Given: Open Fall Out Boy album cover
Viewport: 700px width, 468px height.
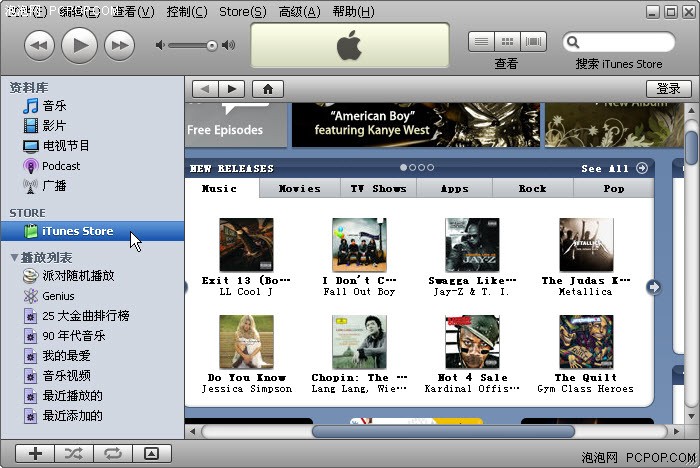Looking at the screenshot, I should pyautogui.click(x=359, y=244).
